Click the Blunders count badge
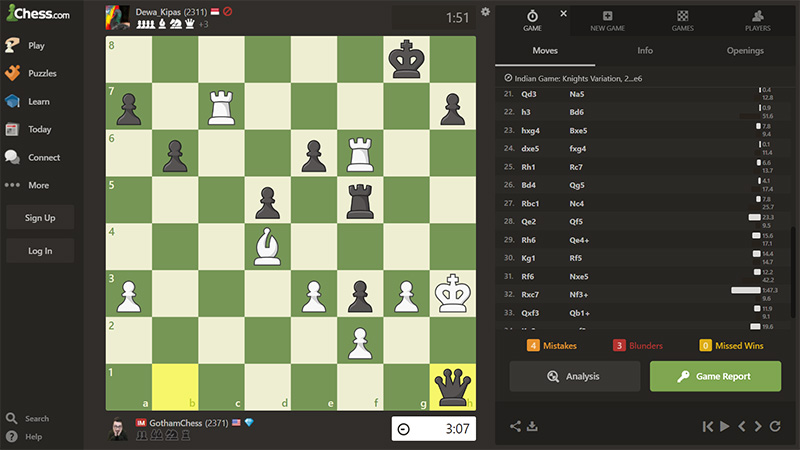The image size is (800, 450). 619,345
